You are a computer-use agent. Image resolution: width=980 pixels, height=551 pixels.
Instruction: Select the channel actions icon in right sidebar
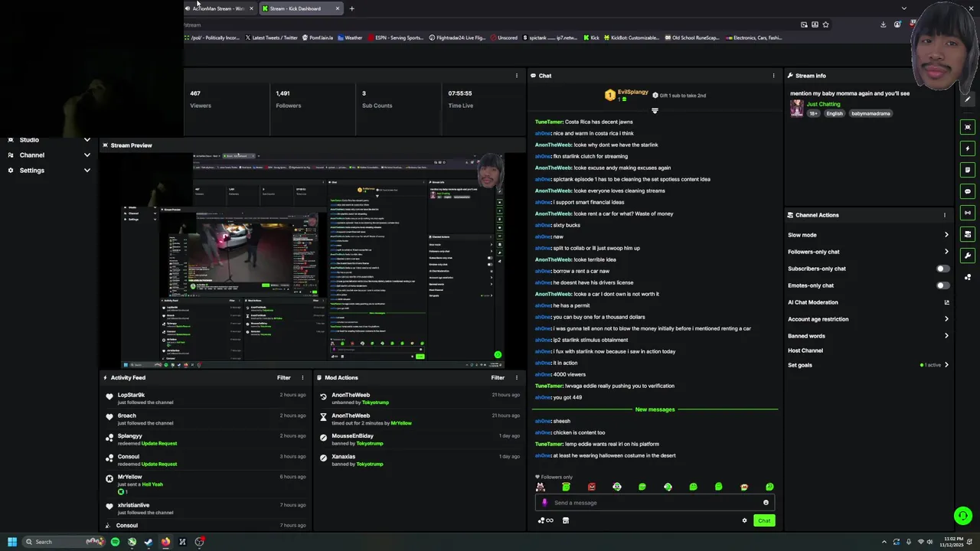[968, 234]
